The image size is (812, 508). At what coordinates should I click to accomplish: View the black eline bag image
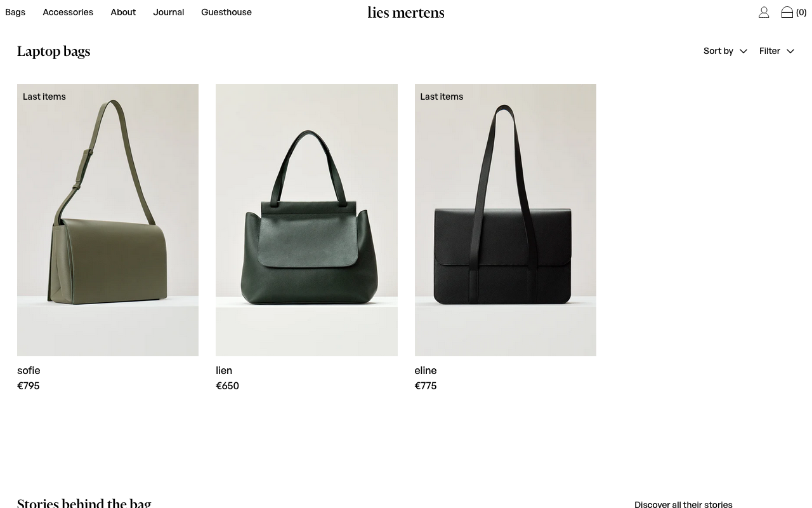[505, 220]
